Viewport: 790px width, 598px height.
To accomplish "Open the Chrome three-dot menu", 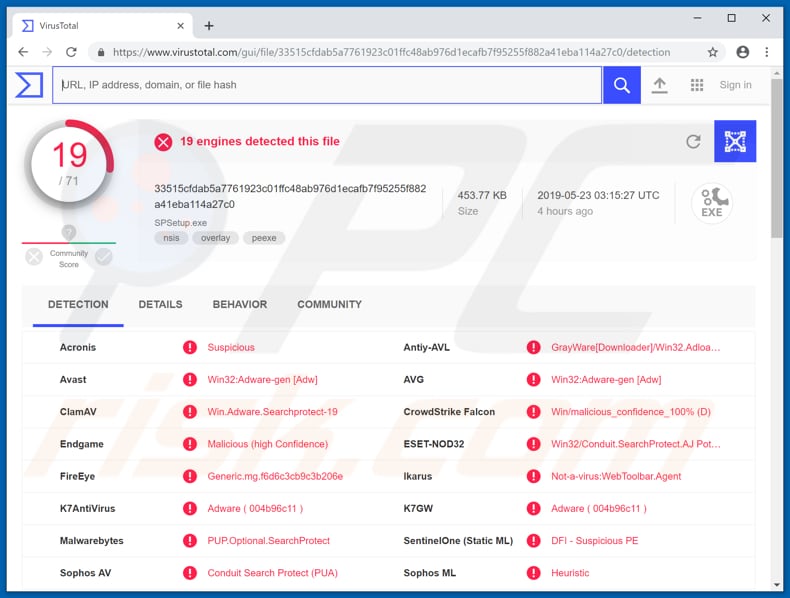I will (766, 52).
